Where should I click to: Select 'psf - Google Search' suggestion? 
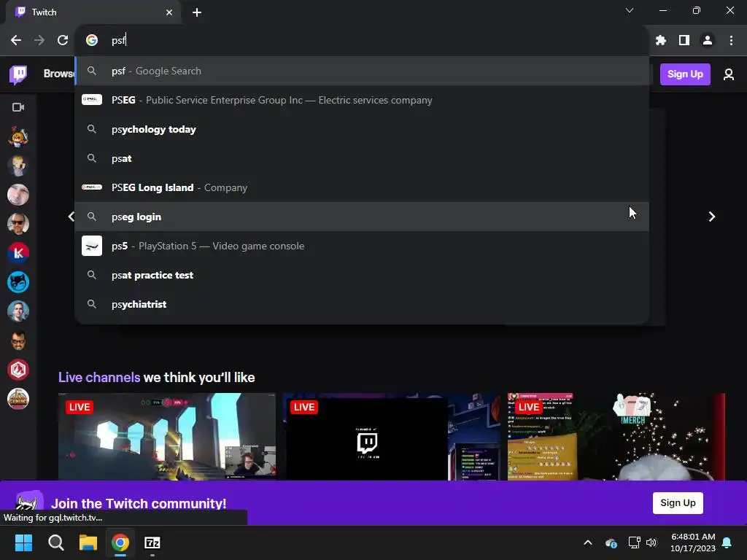[x=362, y=71]
